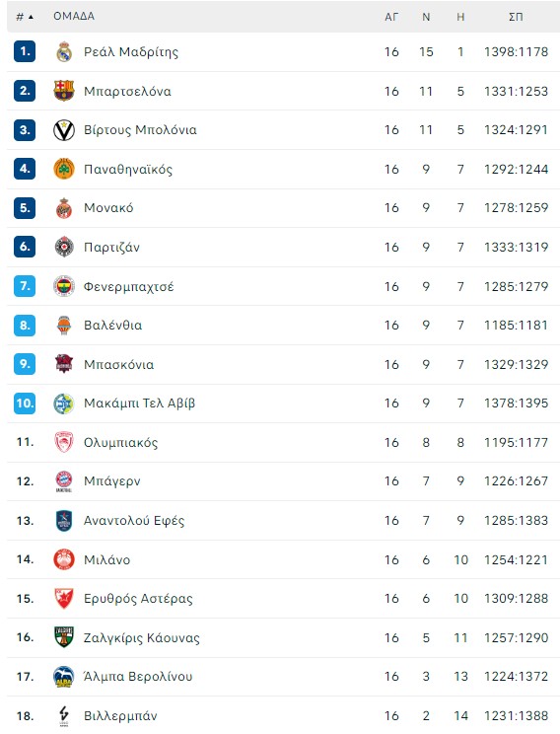Screen dimensions: 560x734
Task: Click the light-blue rank 10 badge
Action: [x=25, y=404]
